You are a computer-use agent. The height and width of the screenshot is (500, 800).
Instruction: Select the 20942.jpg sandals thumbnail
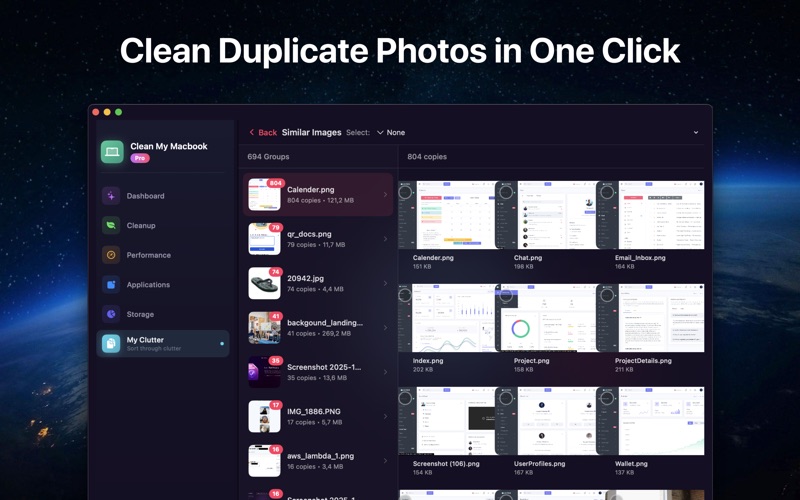[264, 283]
